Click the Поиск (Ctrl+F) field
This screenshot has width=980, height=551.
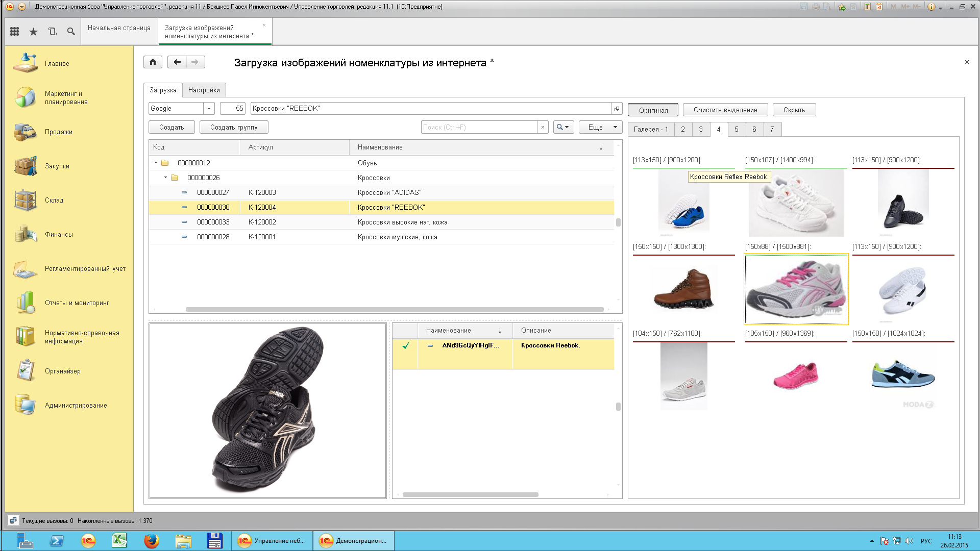point(479,127)
